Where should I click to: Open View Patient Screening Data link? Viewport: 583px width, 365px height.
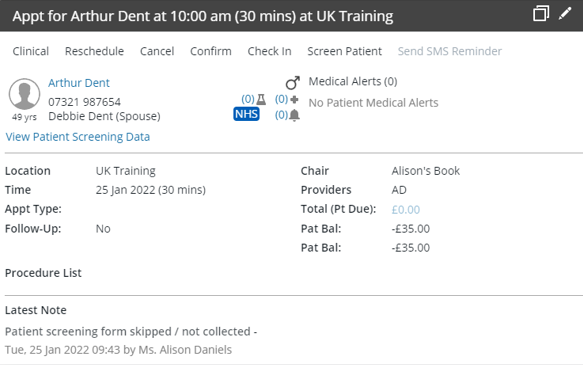click(78, 137)
